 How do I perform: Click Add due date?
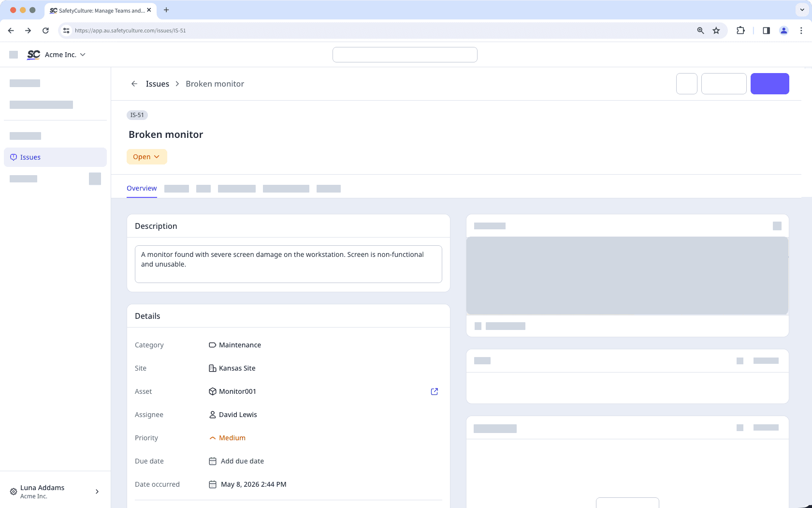(x=242, y=461)
